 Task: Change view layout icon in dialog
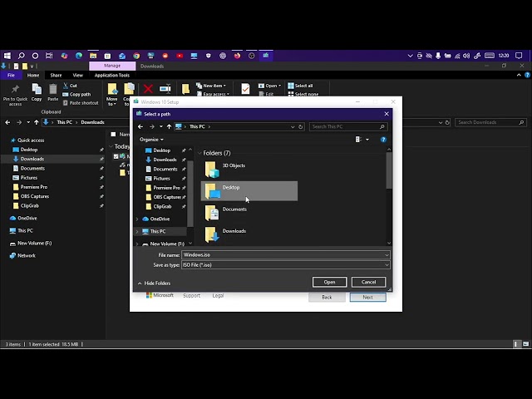click(358, 140)
